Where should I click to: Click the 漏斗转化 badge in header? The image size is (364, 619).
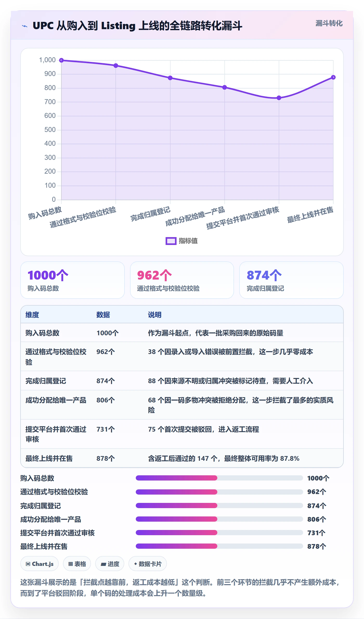(329, 23)
